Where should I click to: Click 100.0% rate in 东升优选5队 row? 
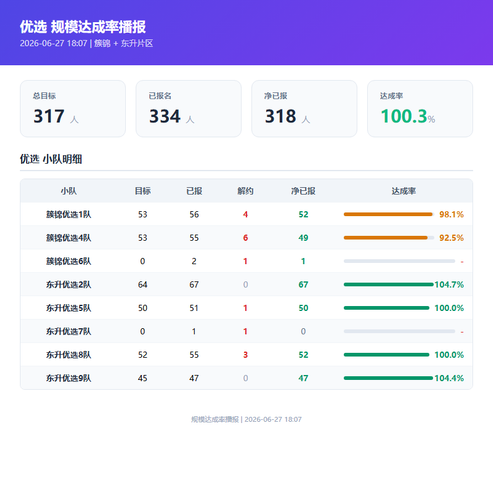click(x=449, y=308)
